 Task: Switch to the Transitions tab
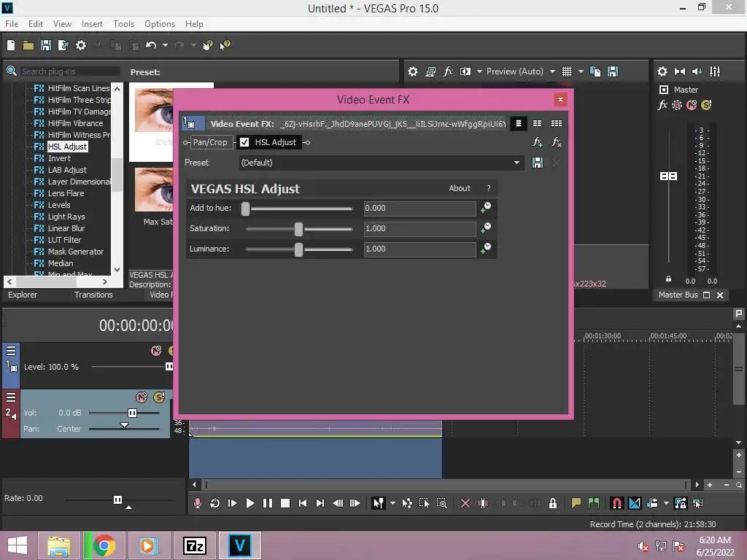93,295
